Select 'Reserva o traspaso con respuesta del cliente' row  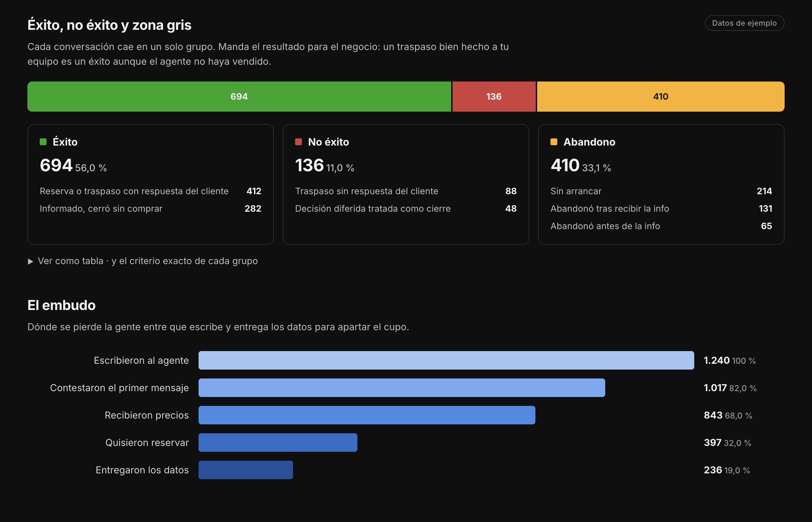click(x=150, y=191)
